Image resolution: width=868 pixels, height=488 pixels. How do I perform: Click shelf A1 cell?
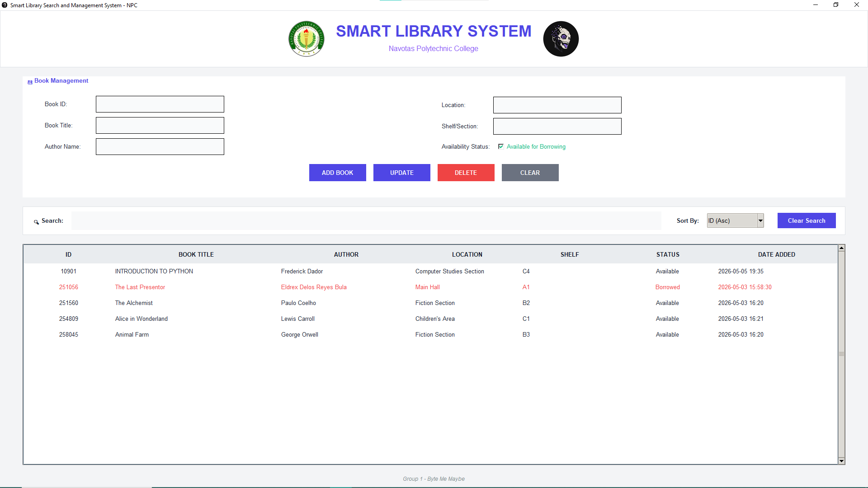coord(526,287)
